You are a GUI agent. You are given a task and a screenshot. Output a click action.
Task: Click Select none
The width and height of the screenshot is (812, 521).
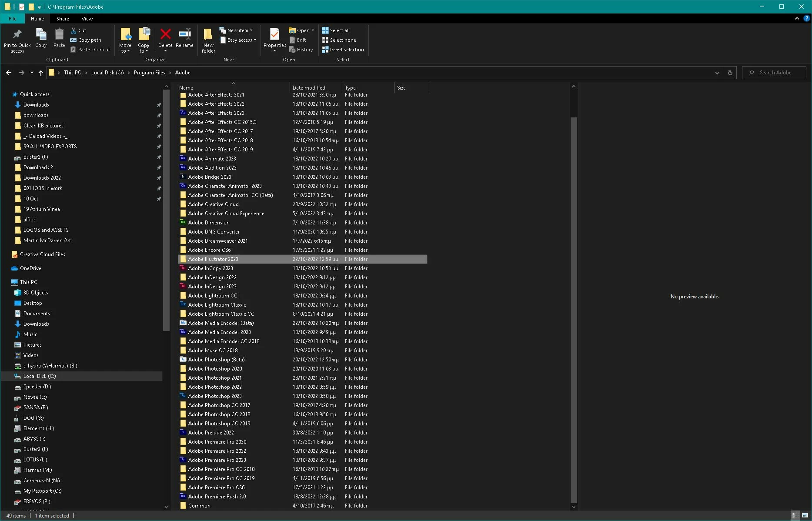click(339, 40)
